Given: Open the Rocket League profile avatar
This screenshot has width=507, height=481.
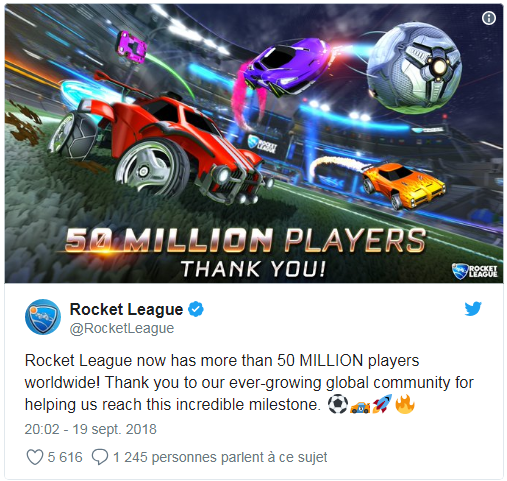Looking at the screenshot, I should pyautogui.click(x=43, y=317).
